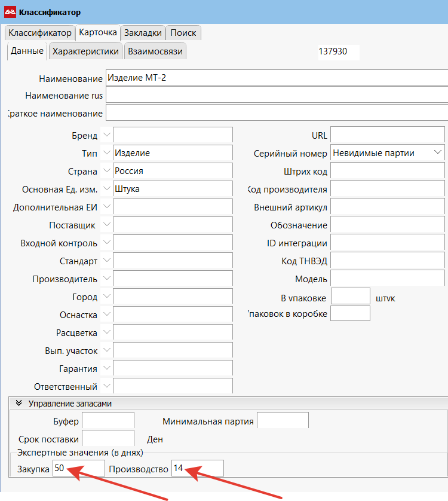
Task: Switch to the Характеристики subtab
Action: pyautogui.click(x=85, y=51)
